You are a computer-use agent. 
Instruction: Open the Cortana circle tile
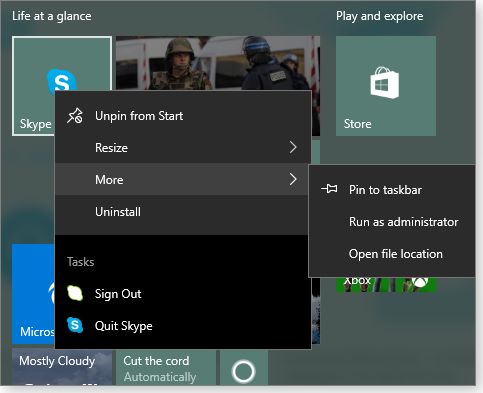(x=244, y=367)
